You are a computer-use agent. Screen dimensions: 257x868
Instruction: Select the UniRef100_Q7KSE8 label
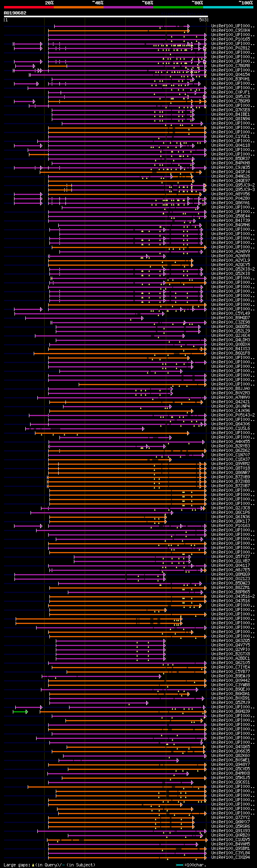pos(230,110)
